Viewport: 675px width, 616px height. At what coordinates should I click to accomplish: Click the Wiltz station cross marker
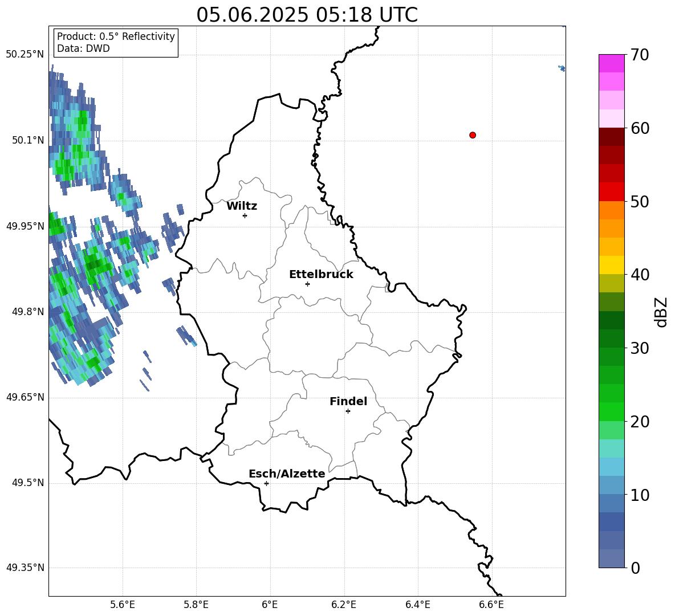tap(245, 215)
